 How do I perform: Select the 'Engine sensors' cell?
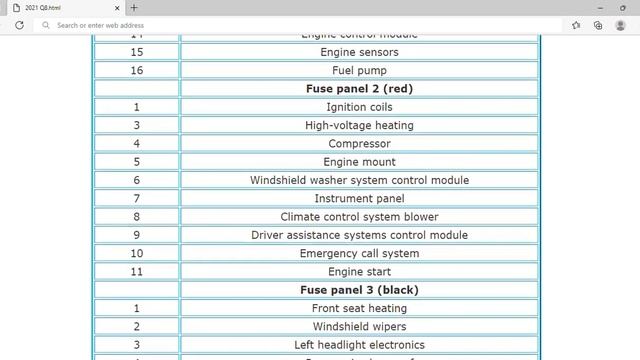click(359, 52)
